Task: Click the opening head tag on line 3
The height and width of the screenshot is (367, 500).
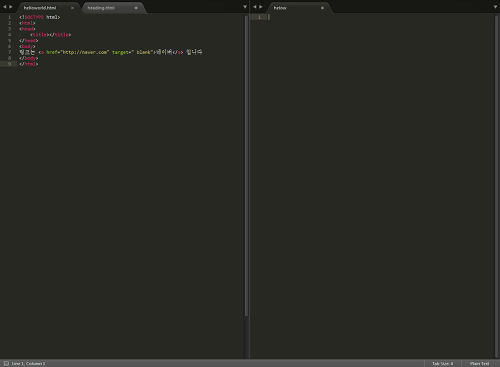Action: pos(27,29)
